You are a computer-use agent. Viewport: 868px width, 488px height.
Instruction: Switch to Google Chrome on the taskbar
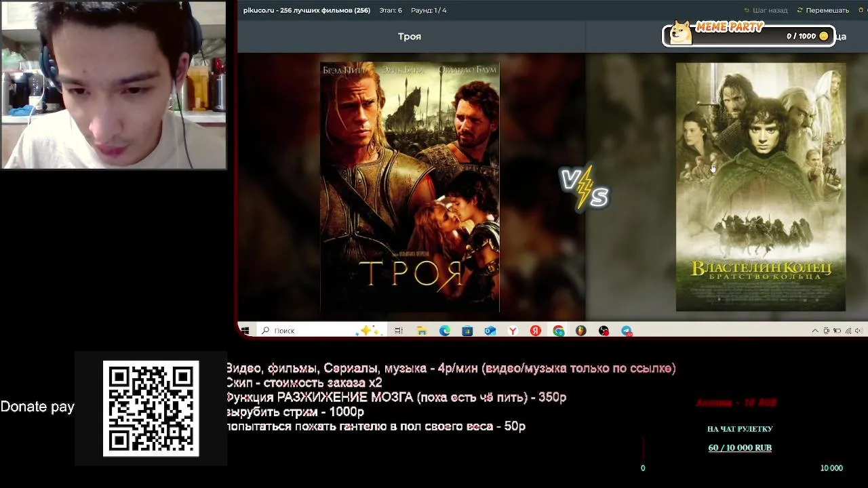coord(558,331)
